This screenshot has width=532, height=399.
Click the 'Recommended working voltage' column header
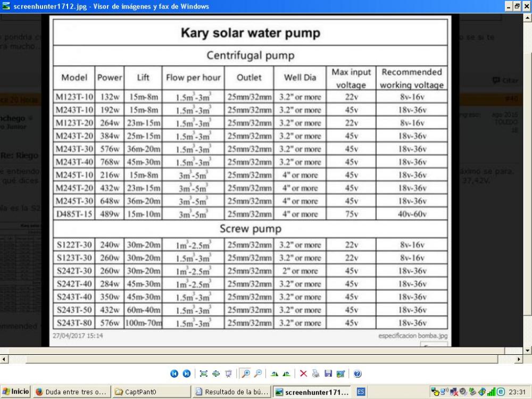[412, 78]
